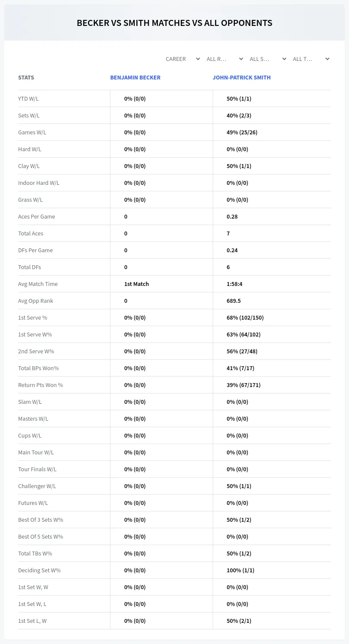Open the CAREER filter dropdown
The height and width of the screenshot is (644, 349).
[181, 59]
